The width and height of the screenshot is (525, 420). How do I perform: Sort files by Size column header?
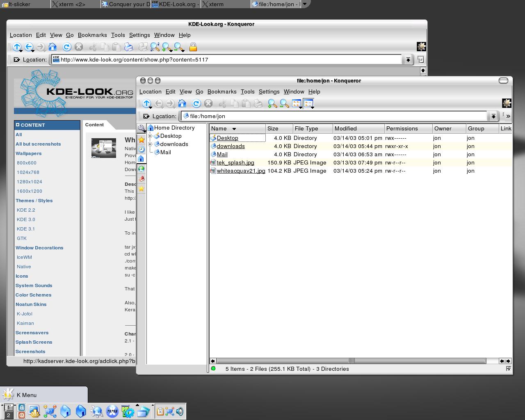tap(279, 128)
